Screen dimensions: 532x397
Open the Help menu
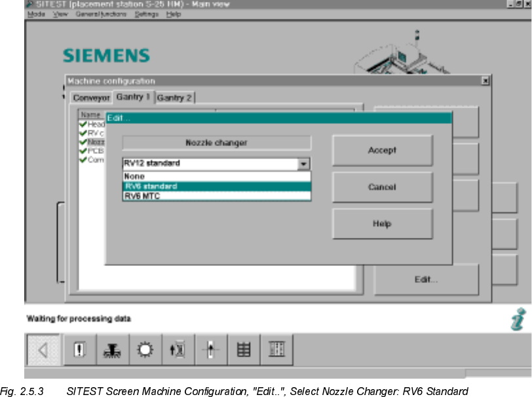click(174, 14)
